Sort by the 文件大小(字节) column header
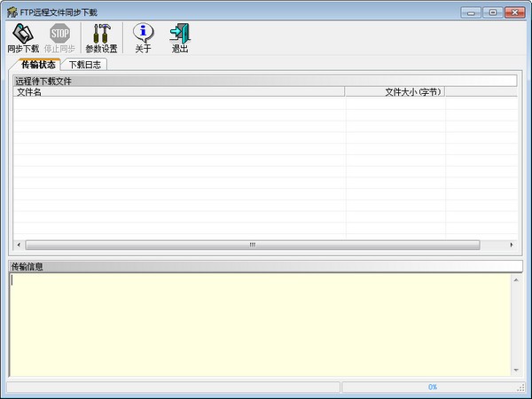Viewport: 532px width, 399px height. tap(395, 91)
